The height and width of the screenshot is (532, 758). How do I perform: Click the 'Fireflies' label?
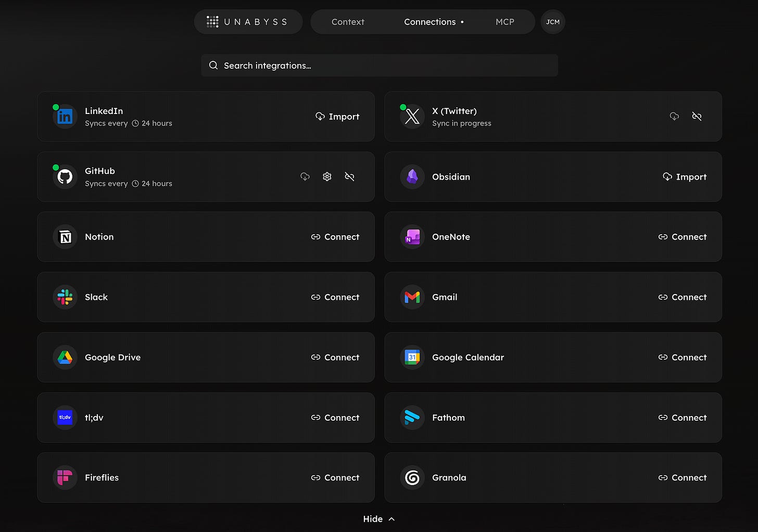tap(102, 478)
